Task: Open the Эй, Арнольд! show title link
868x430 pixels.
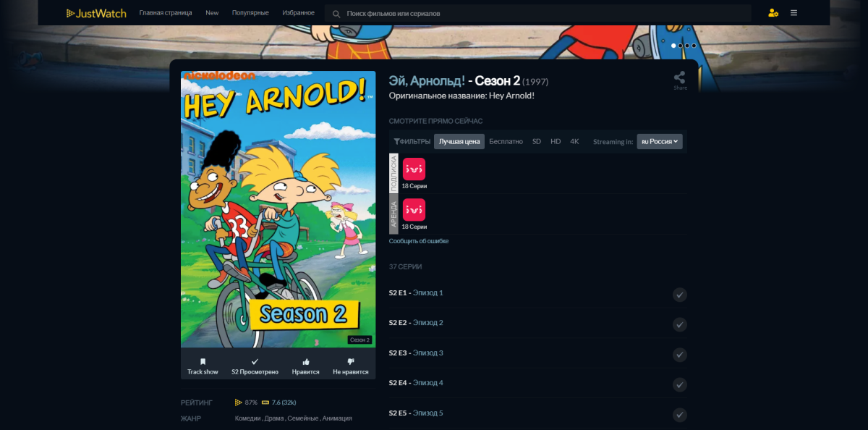Action: click(427, 80)
